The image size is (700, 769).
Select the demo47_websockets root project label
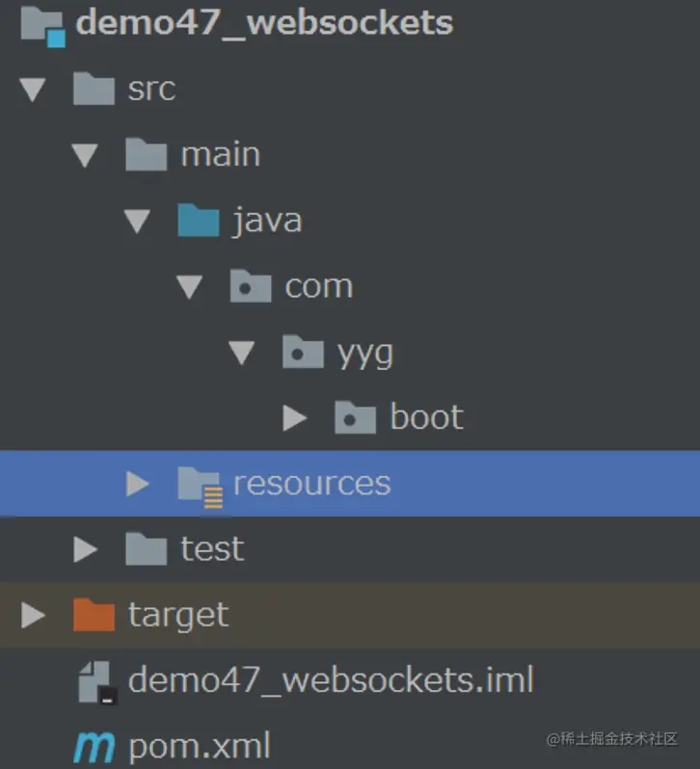pyautogui.click(x=264, y=23)
